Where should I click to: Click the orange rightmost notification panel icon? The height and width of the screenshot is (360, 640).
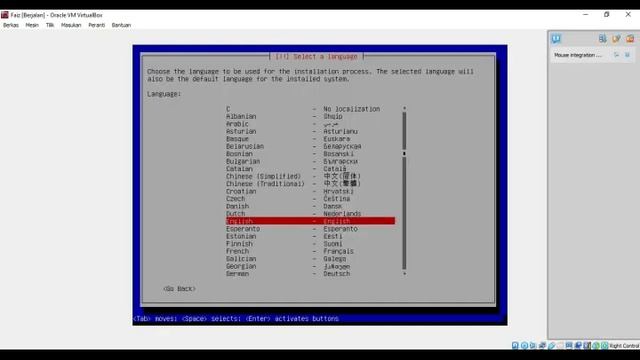(x=630, y=39)
